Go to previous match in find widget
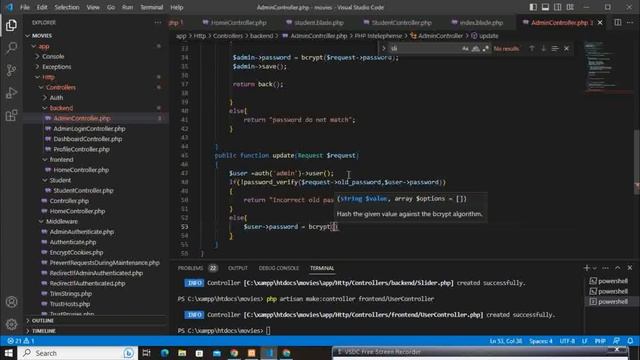This screenshot has width=640, height=360. [x=531, y=48]
